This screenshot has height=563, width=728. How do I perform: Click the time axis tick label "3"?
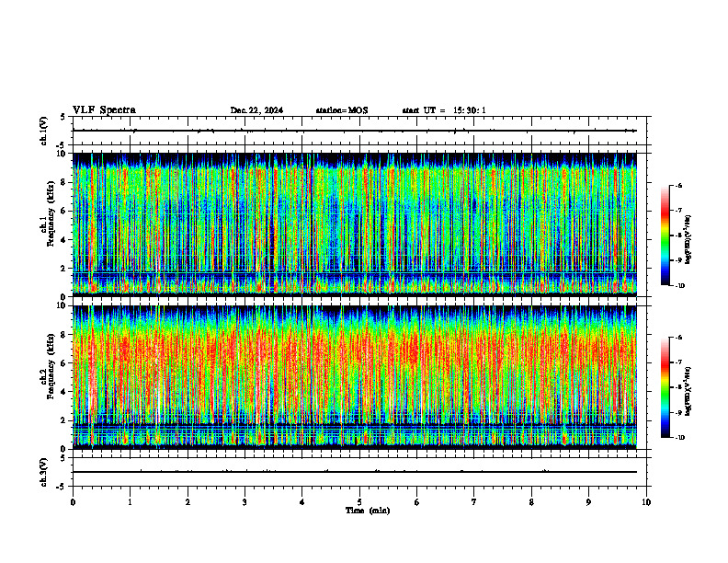[245, 502]
